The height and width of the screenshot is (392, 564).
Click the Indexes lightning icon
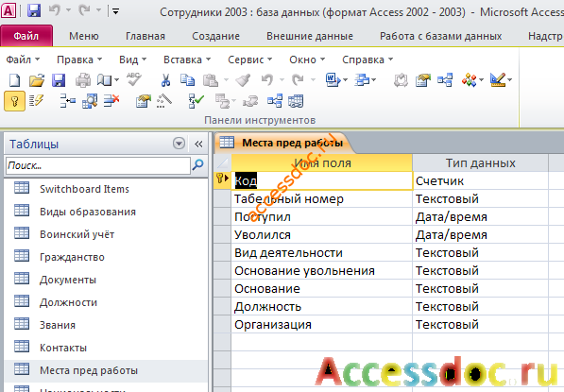(36, 101)
